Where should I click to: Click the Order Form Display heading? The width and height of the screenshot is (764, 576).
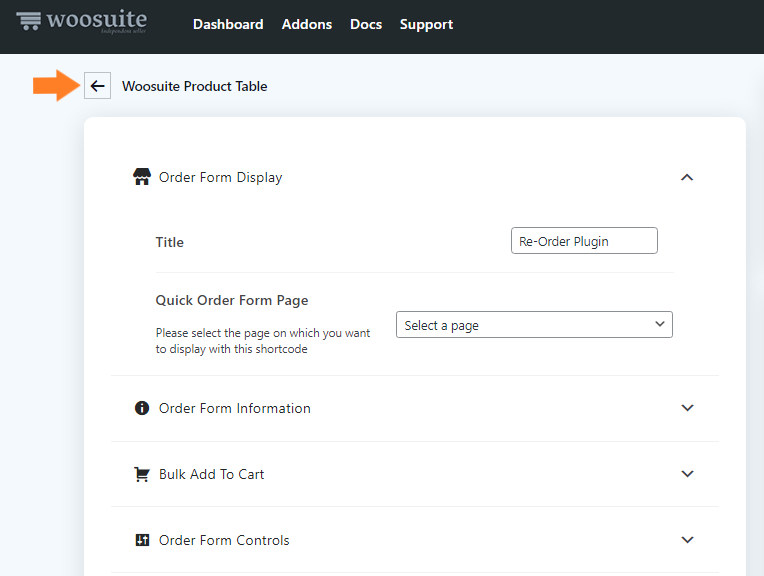click(x=221, y=177)
